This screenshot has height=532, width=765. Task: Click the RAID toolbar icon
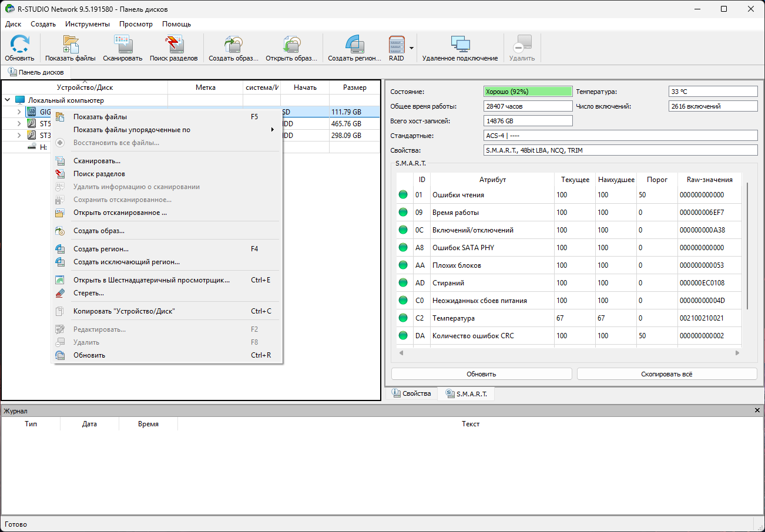397,48
